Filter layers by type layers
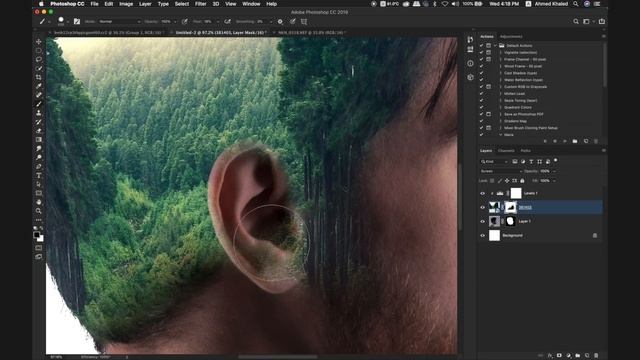 pyautogui.click(x=531, y=162)
